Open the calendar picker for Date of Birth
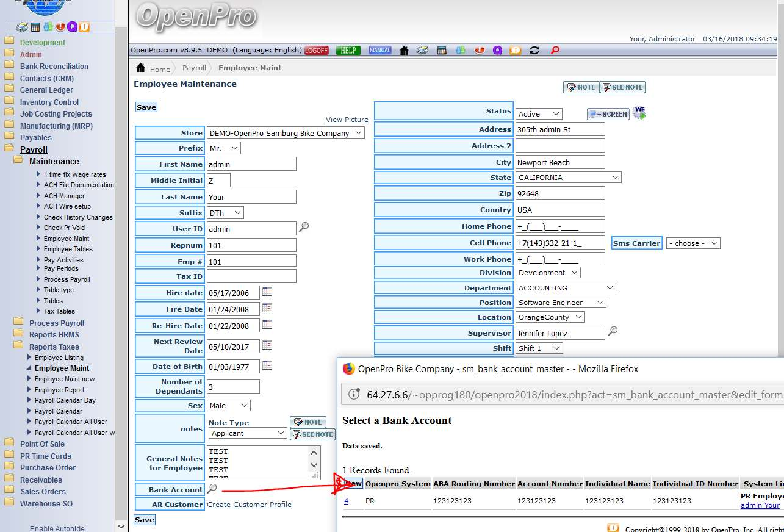 click(267, 365)
